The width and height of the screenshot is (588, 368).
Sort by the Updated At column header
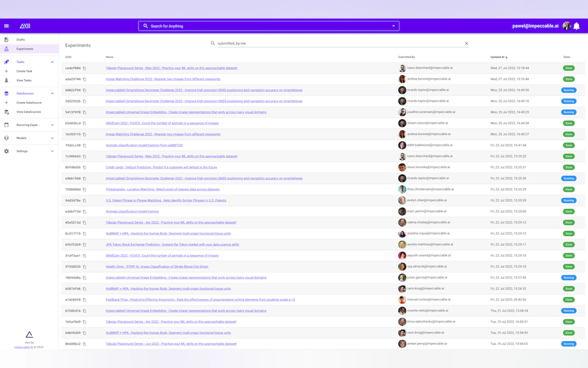point(497,57)
